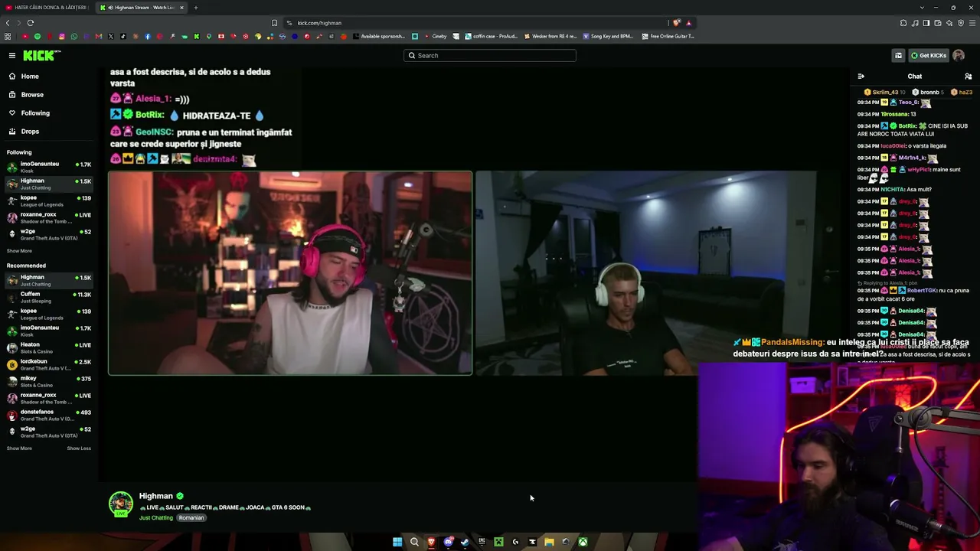Open Brave Shields icon in address bar
This screenshot has height=551, width=980.
tap(676, 23)
